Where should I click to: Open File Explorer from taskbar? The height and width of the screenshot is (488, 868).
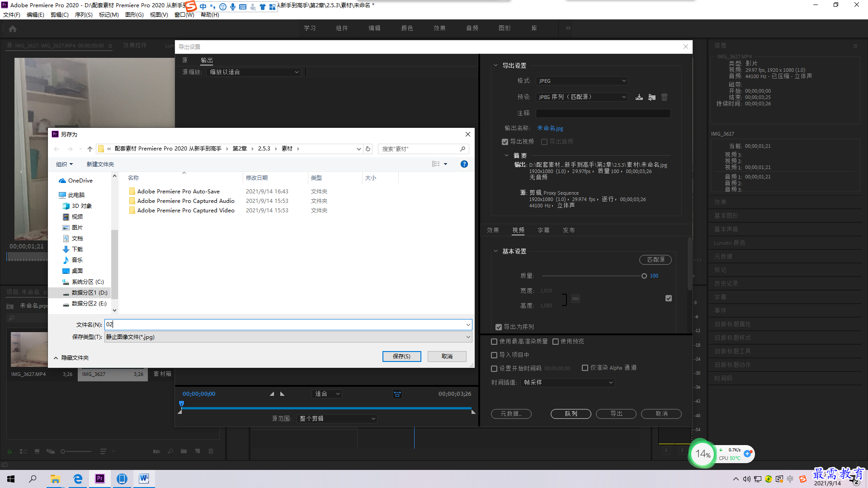pyautogui.click(x=55, y=479)
